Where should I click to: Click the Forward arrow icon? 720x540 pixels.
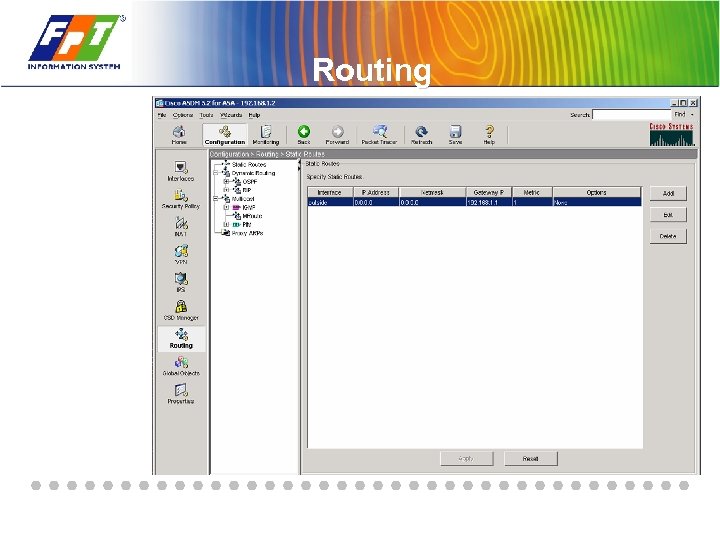[x=338, y=135]
